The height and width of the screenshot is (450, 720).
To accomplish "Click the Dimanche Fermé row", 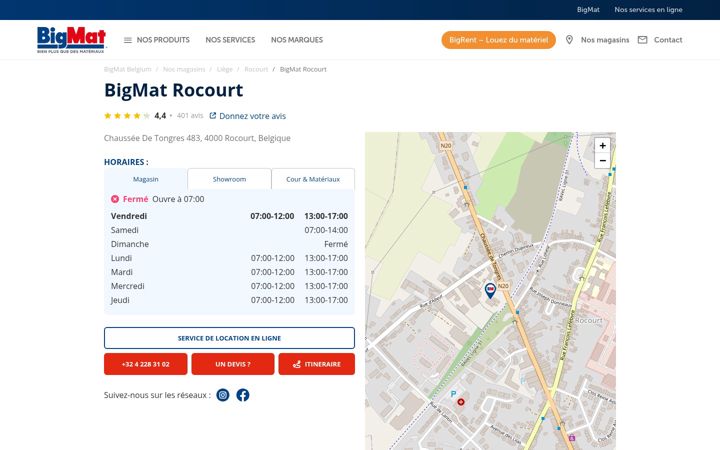I will (229, 244).
